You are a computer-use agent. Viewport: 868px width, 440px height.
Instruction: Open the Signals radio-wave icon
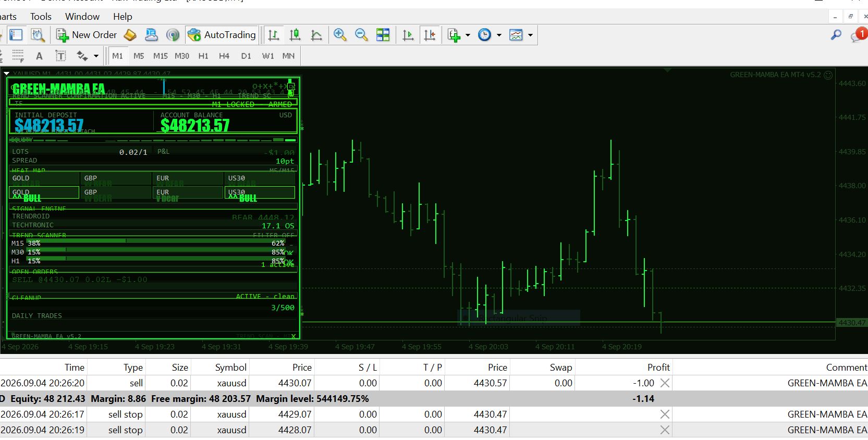tap(173, 35)
